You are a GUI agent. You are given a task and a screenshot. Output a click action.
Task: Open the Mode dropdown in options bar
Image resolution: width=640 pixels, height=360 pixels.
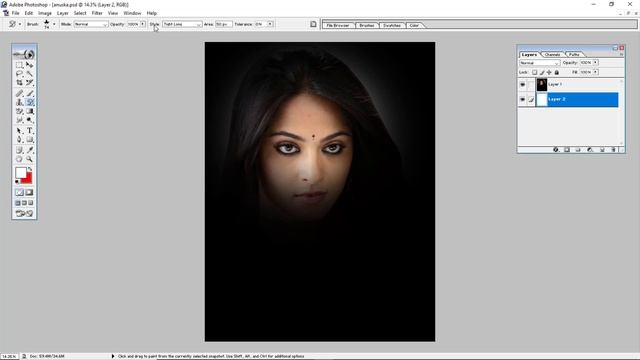91,24
